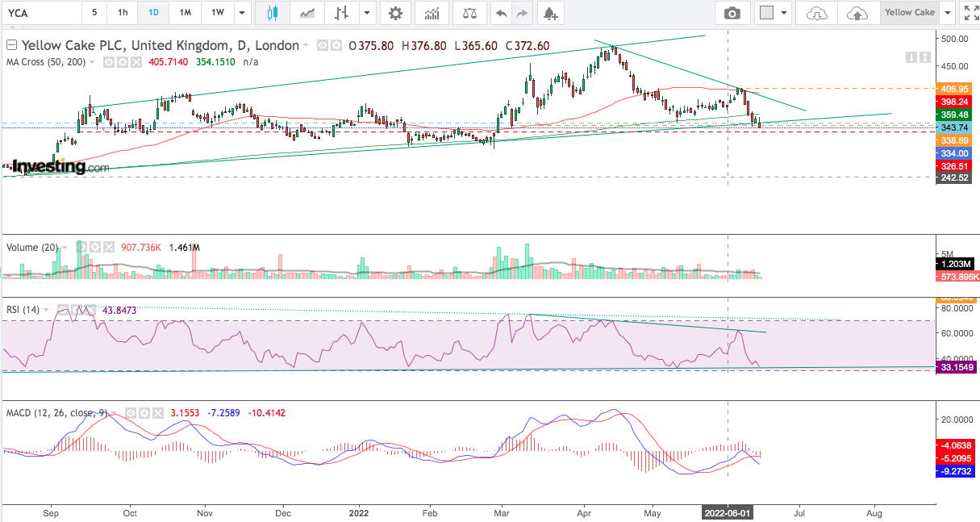Collapse the Yellow Cake PLC legend box

(12, 46)
